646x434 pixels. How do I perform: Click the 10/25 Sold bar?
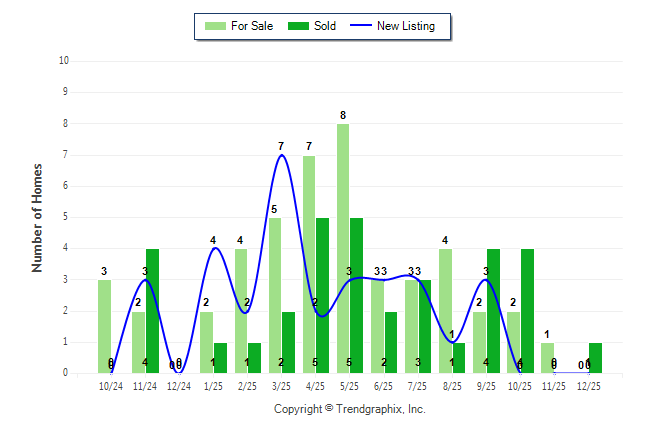tap(527, 311)
